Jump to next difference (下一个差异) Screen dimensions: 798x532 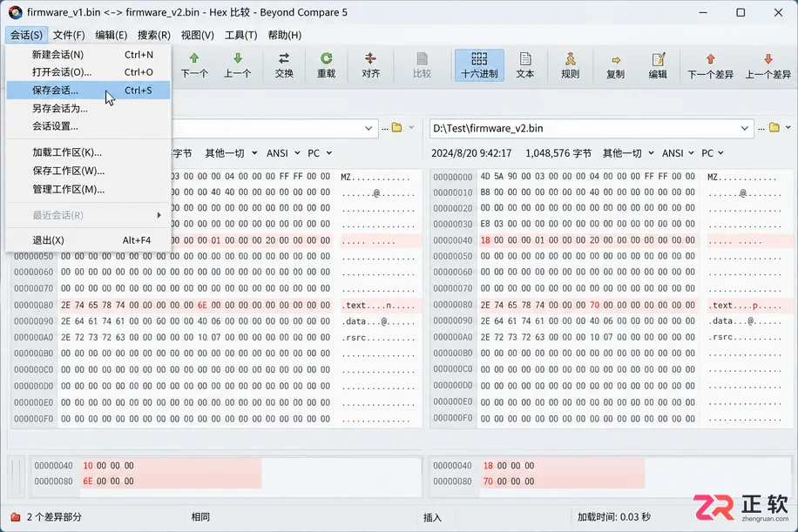[710, 64]
